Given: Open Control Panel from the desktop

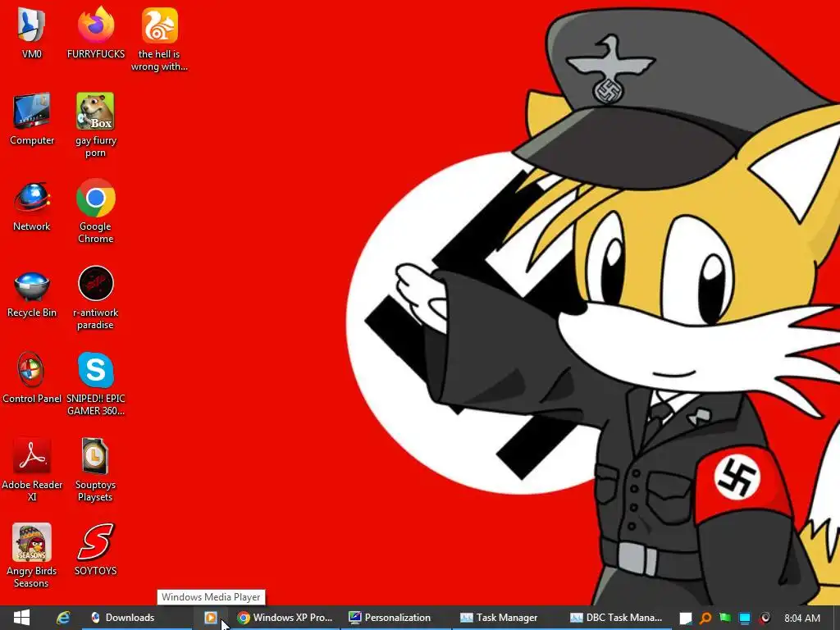Looking at the screenshot, I should tap(32, 378).
